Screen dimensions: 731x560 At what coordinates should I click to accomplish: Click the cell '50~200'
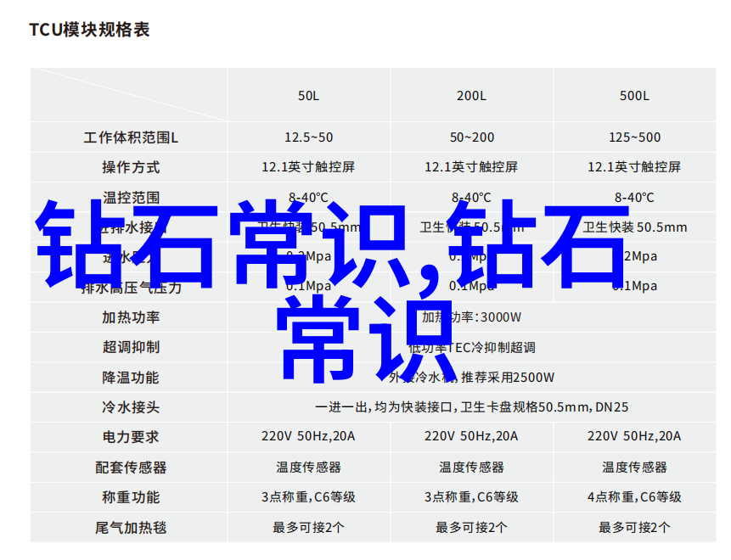click(x=472, y=137)
